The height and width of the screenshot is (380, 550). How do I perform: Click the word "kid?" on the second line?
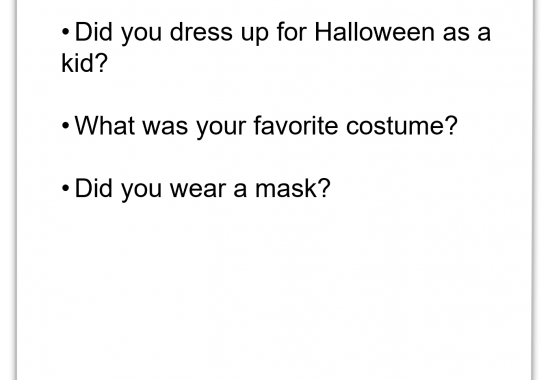click(x=84, y=63)
